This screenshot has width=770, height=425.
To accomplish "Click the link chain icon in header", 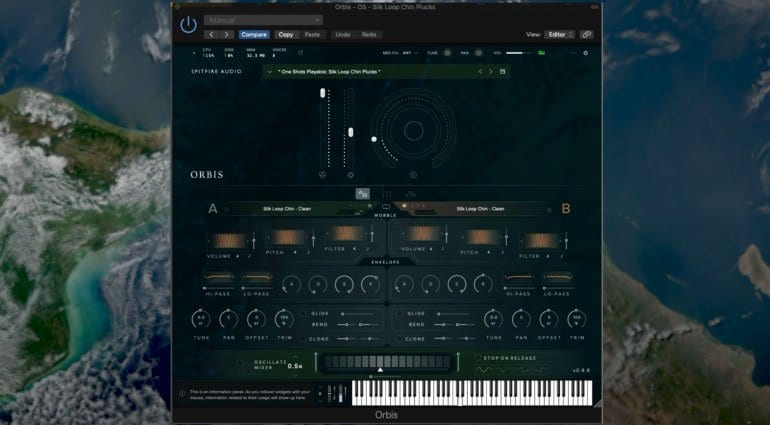I will pos(586,34).
